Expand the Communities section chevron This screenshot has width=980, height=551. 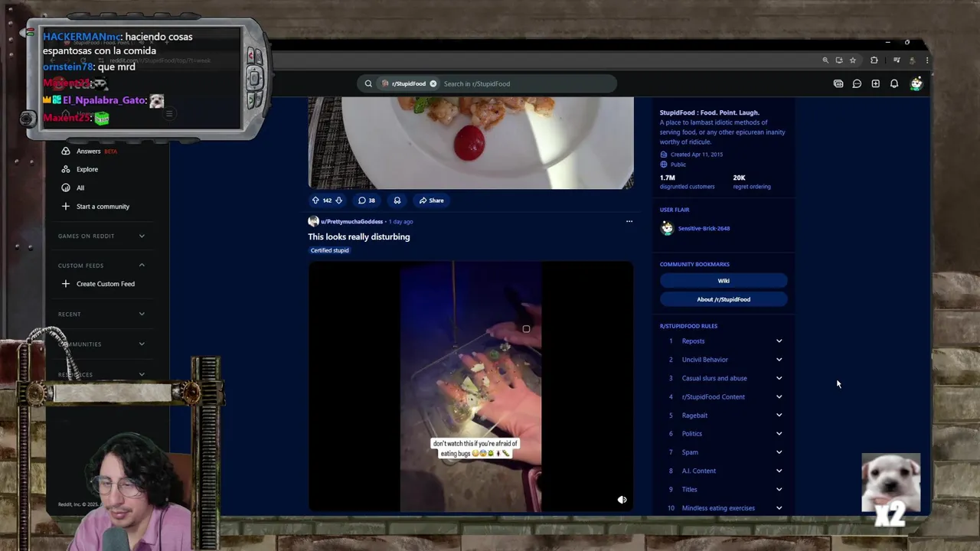(142, 344)
